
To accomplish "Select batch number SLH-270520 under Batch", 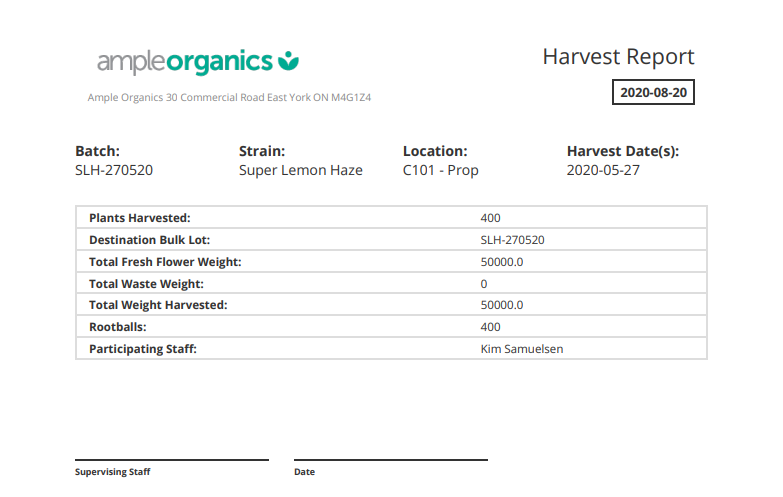I will [x=114, y=170].
